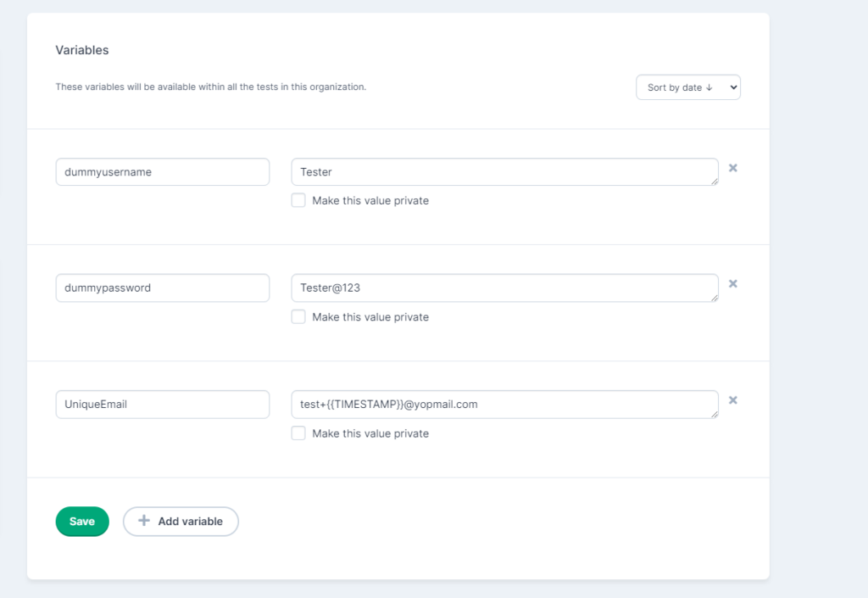This screenshot has height=598, width=868.
Task: Save the organization variables
Action: coord(81,522)
